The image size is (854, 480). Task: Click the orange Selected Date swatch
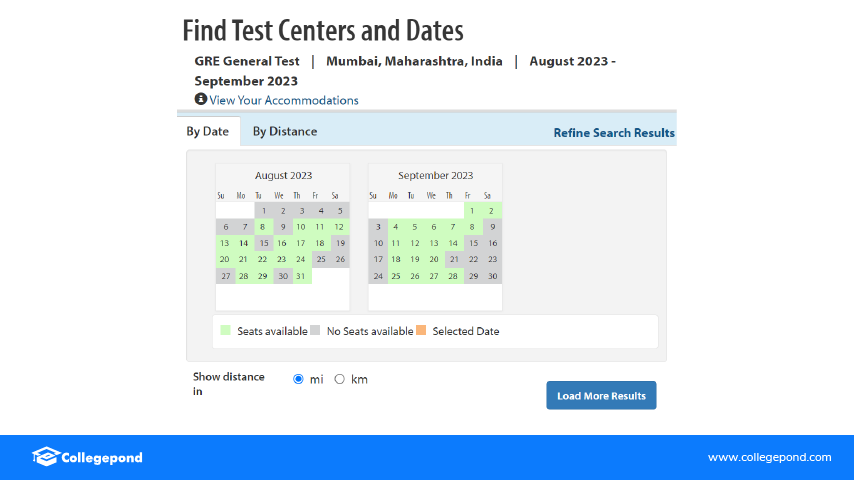point(421,330)
